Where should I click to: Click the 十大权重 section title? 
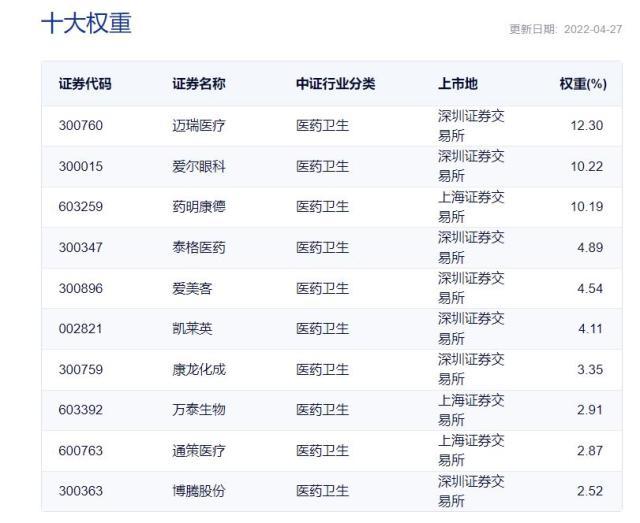click(x=86, y=24)
